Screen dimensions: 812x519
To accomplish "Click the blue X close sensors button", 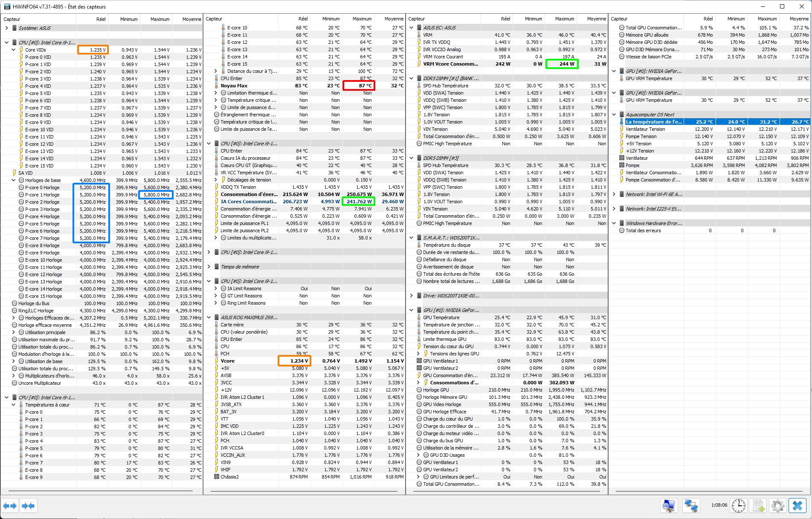I will [x=797, y=506].
